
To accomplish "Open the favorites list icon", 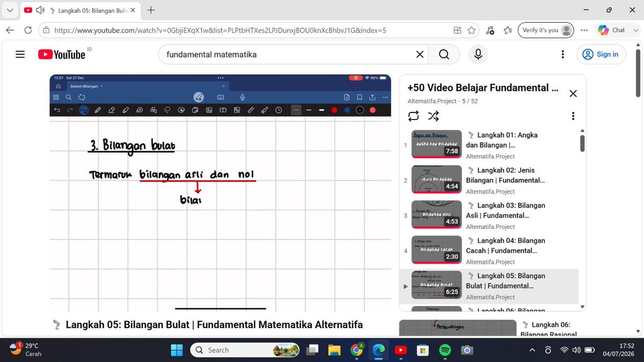I will (507, 31).
